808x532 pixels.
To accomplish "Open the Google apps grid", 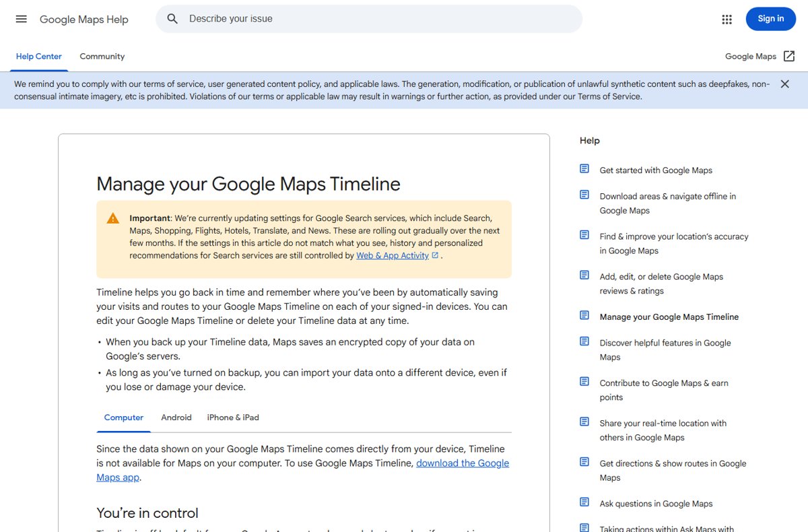I will [727, 19].
